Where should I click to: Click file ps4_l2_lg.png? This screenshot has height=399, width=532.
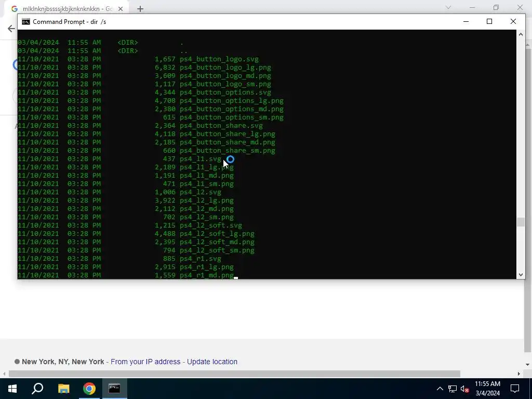(207, 201)
